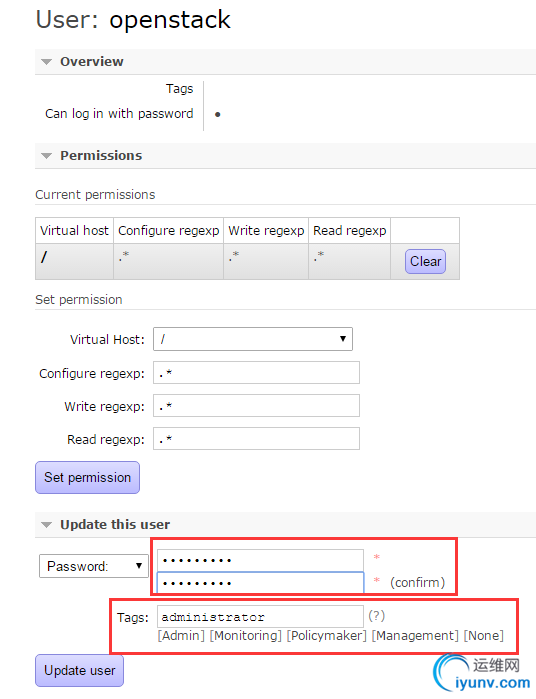Click the Set permission button

click(87, 477)
